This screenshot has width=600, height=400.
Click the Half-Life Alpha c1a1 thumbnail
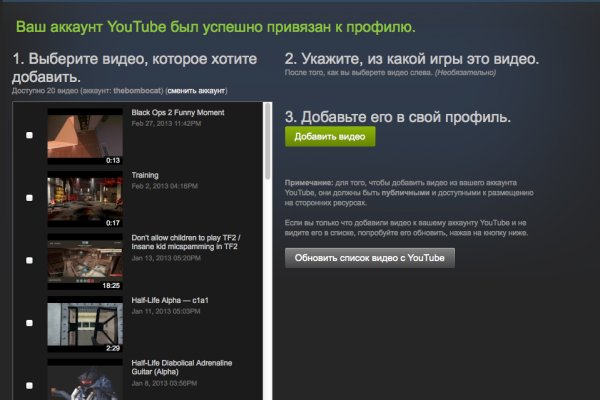pos(85,324)
